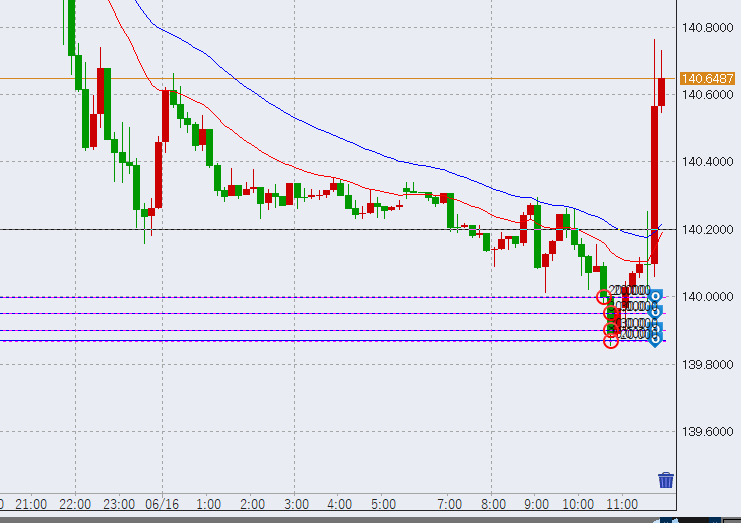The image size is (741, 523).
Task: Select the lowest blue order marker tag
Action: (x=655, y=340)
